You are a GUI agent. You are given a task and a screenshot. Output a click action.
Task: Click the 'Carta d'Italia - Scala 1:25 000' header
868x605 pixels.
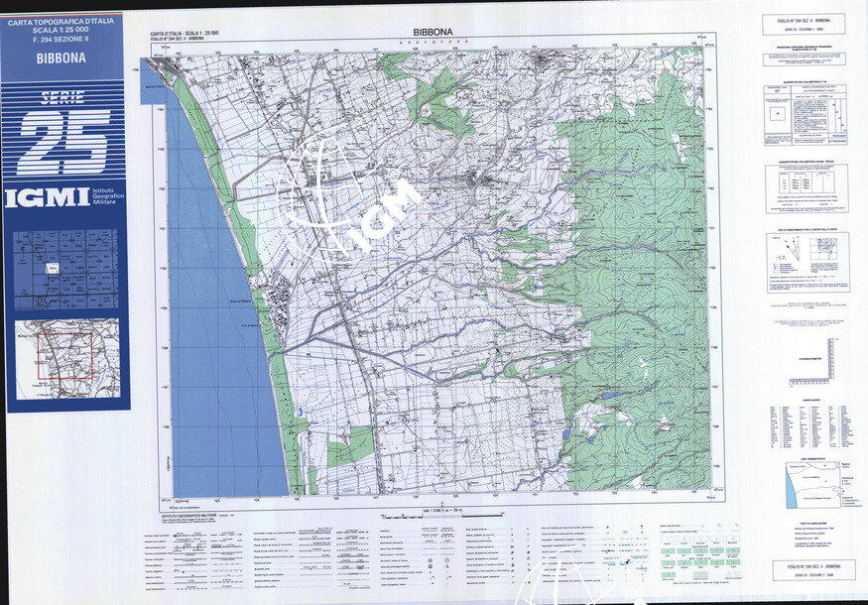(x=185, y=34)
